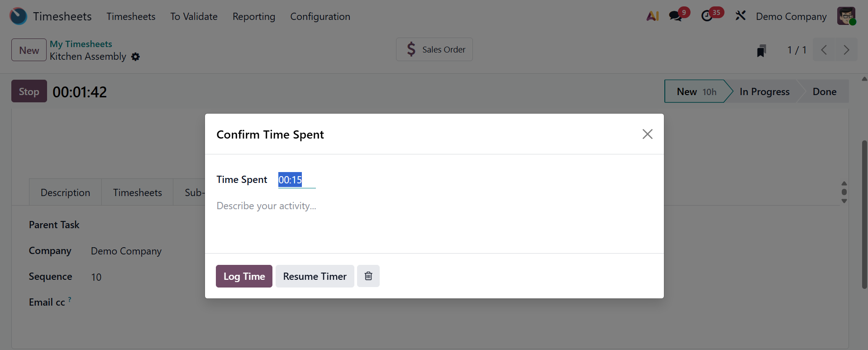Click the AI assistant icon

[652, 16]
